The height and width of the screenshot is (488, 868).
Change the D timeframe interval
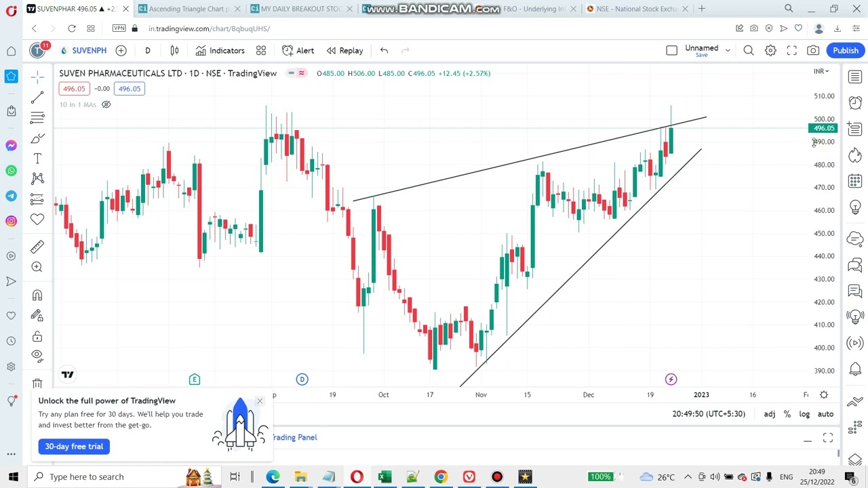click(147, 50)
